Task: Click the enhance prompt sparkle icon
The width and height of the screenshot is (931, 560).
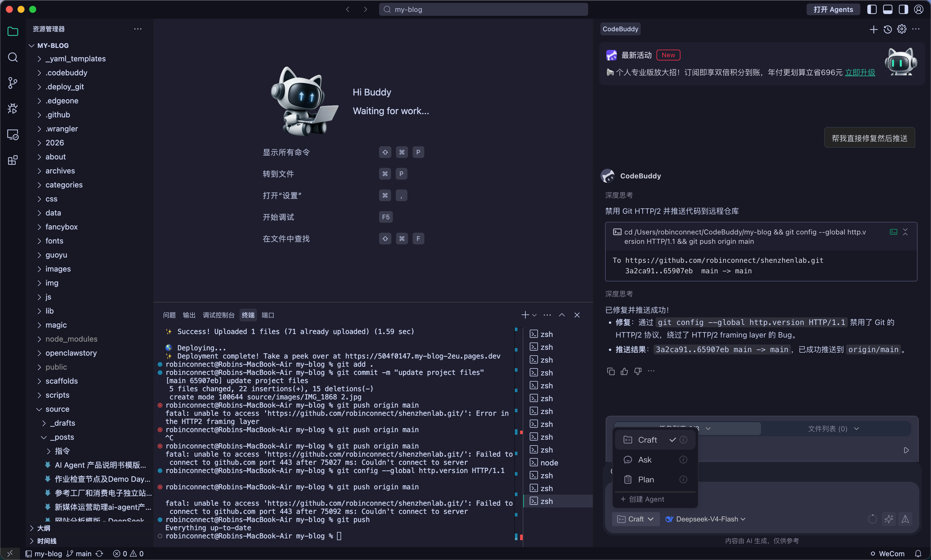Action: [889, 519]
